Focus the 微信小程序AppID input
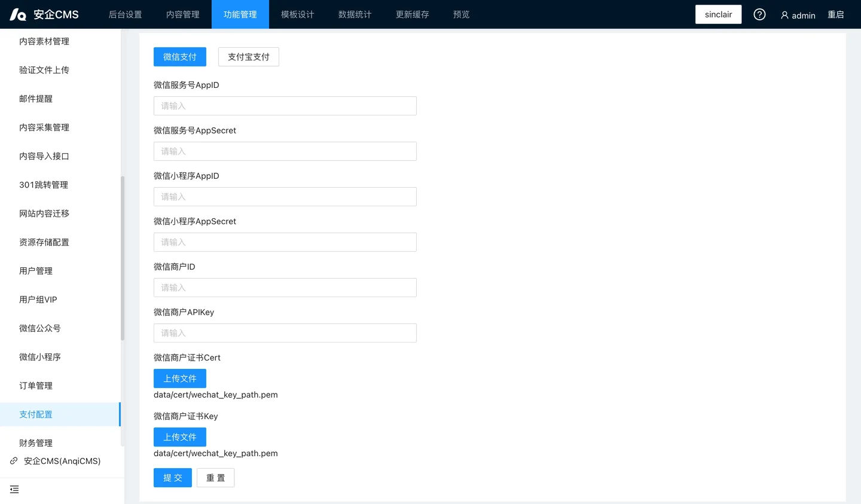The height and width of the screenshot is (504, 861). click(285, 197)
